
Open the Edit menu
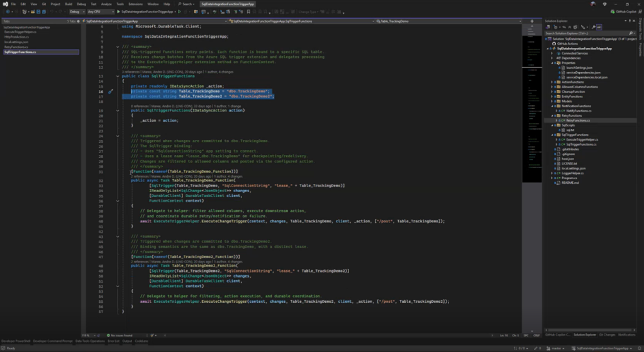(23, 4)
